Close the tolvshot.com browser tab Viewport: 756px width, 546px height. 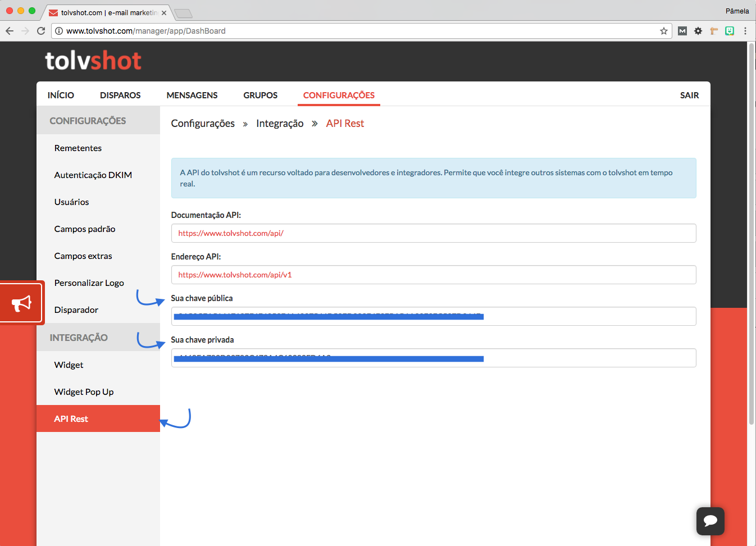[164, 12]
